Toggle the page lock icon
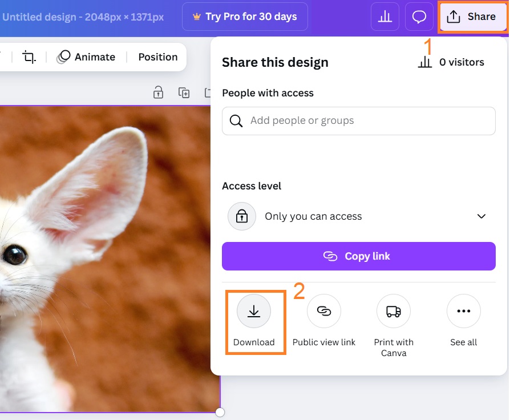This screenshot has height=420, width=510. [157, 92]
